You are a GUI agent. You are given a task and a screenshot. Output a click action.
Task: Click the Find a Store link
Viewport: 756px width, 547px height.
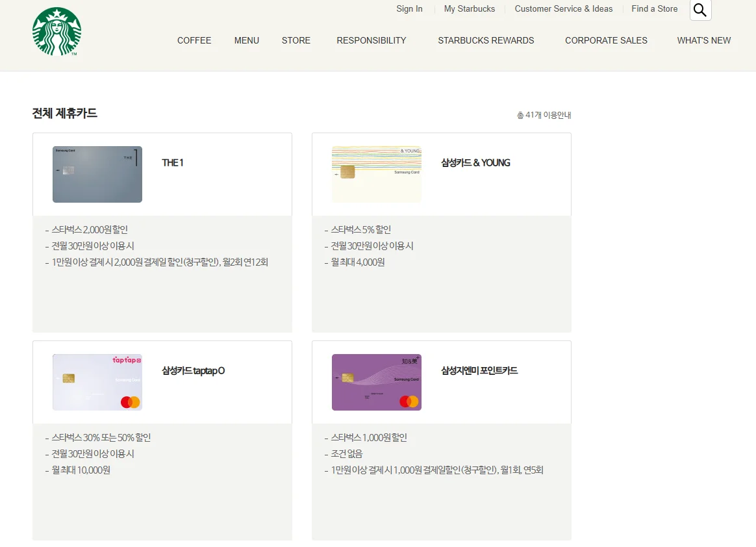point(654,9)
